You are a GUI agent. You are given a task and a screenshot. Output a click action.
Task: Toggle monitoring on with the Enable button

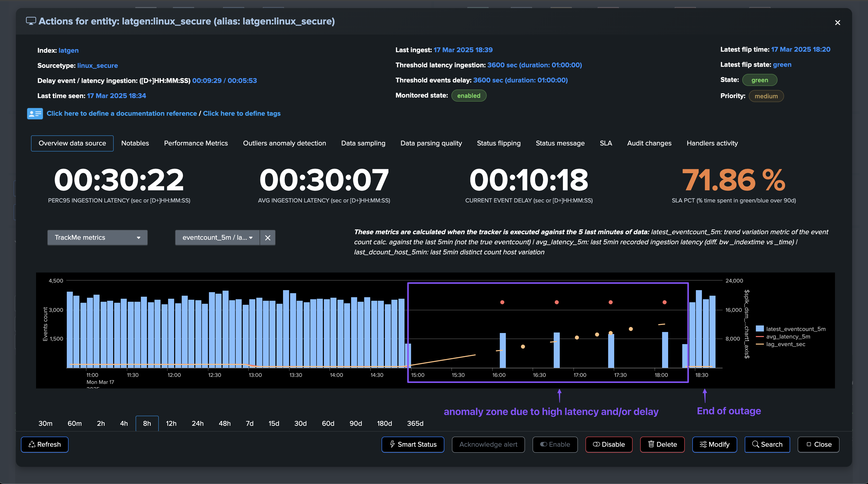pyautogui.click(x=555, y=444)
